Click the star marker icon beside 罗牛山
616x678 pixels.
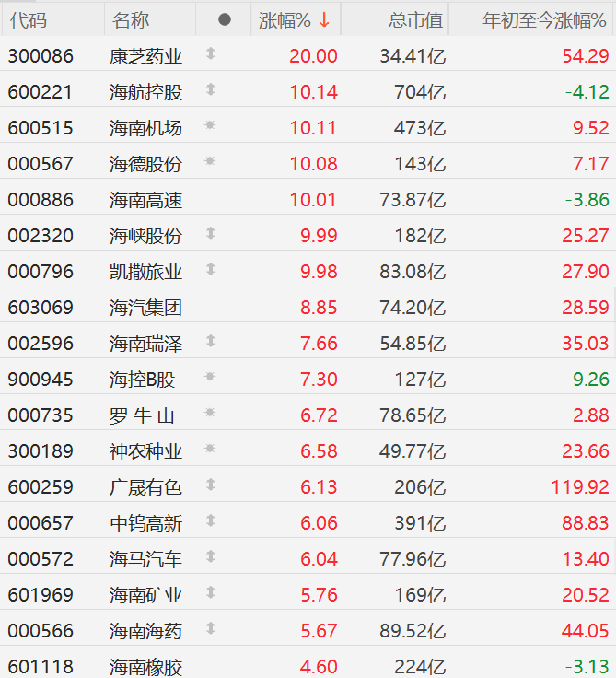click(210, 413)
